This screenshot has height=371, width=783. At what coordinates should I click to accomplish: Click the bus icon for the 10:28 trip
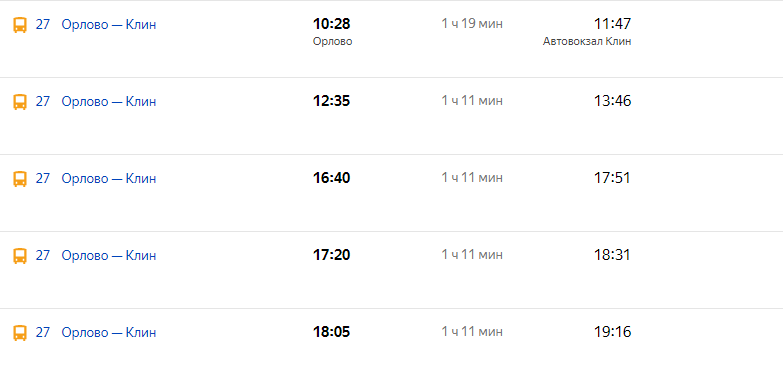(19, 25)
